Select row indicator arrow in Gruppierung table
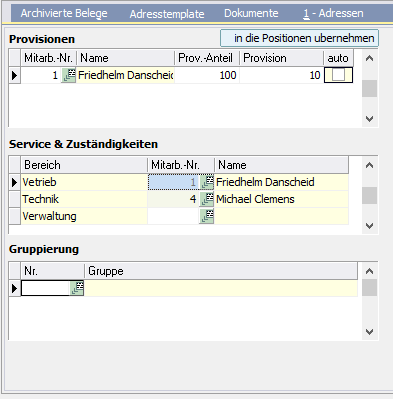 [14, 288]
